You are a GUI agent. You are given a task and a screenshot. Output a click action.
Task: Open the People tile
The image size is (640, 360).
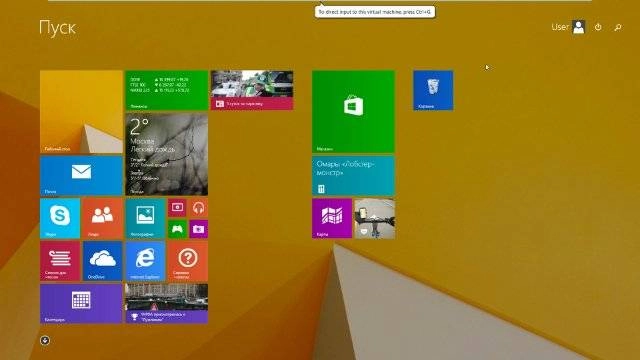[102, 218]
